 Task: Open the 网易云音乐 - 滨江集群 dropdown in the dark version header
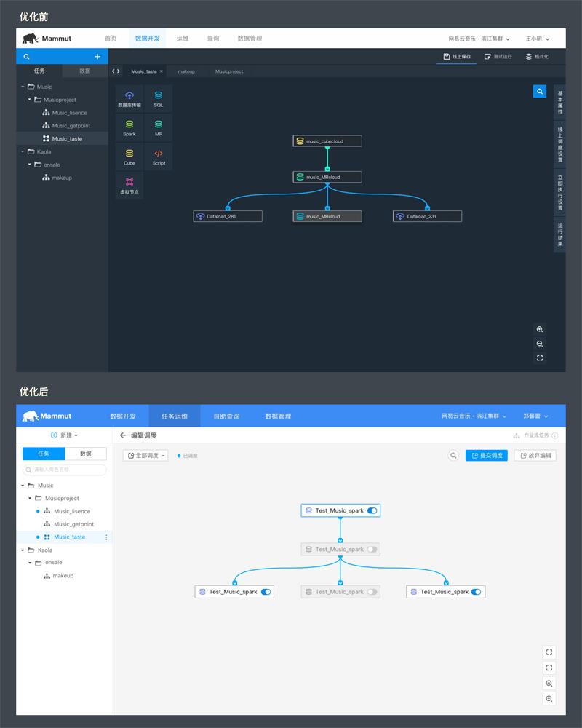click(x=479, y=39)
